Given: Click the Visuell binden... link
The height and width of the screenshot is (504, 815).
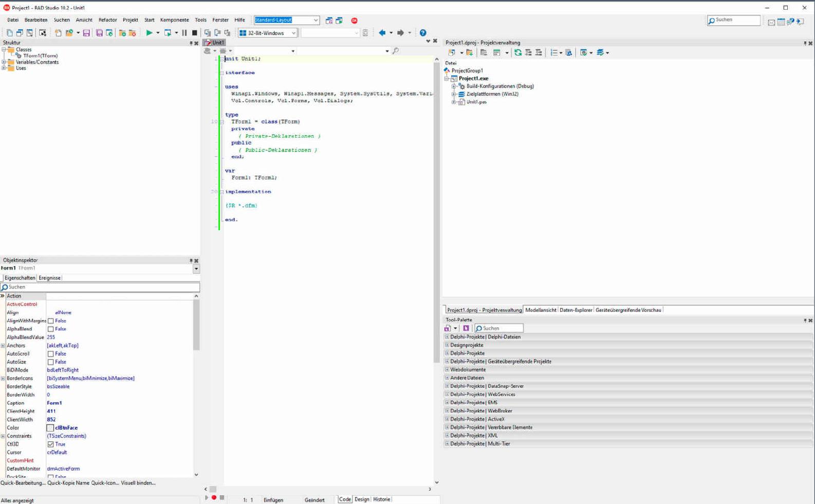Looking at the screenshot, I should pyautogui.click(x=138, y=483).
